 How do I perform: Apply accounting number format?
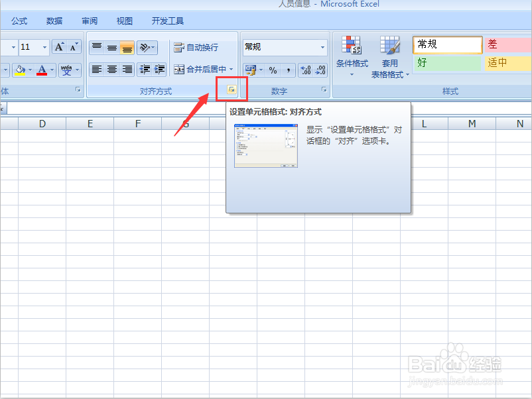[x=251, y=70]
